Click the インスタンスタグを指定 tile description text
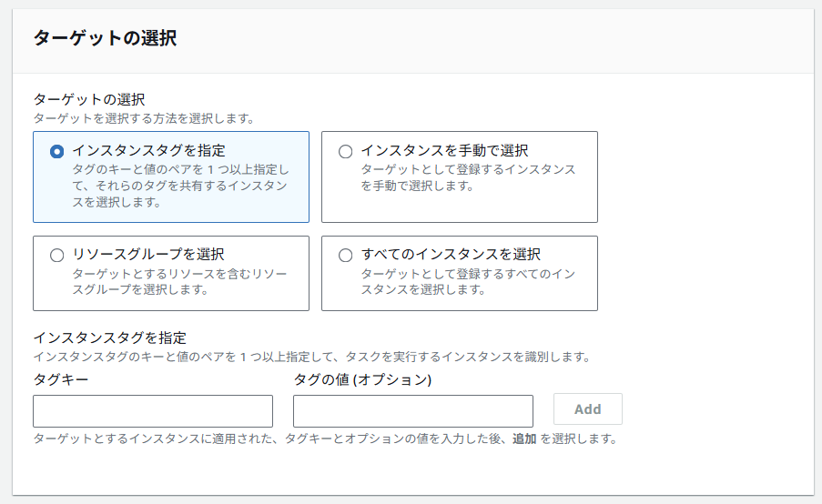Image resolution: width=822 pixels, height=504 pixels. (x=180, y=186)
